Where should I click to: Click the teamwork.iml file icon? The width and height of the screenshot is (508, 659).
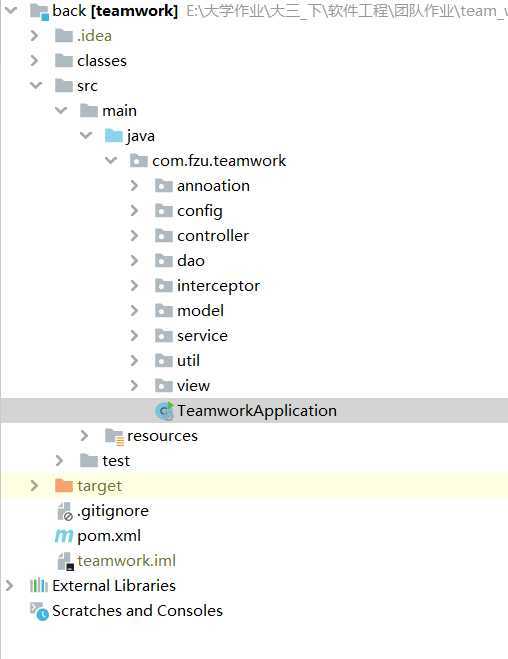click(x=66, y=561)
